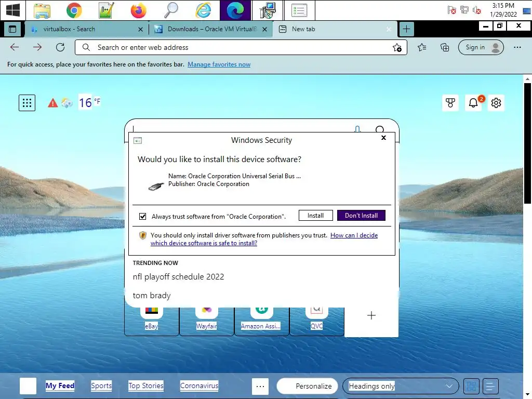Click the muted volume tray icon
The image size is (532, 399).
pos(477,10)
